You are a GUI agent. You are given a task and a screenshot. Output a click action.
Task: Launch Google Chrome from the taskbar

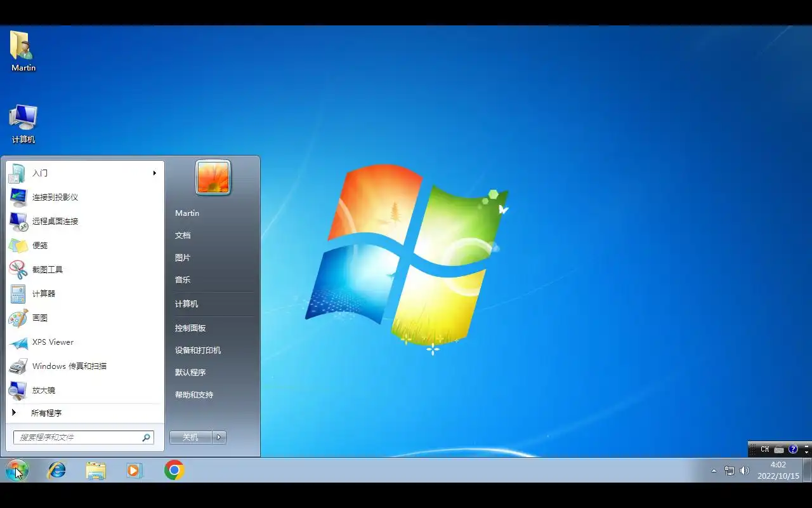point(174,471)
